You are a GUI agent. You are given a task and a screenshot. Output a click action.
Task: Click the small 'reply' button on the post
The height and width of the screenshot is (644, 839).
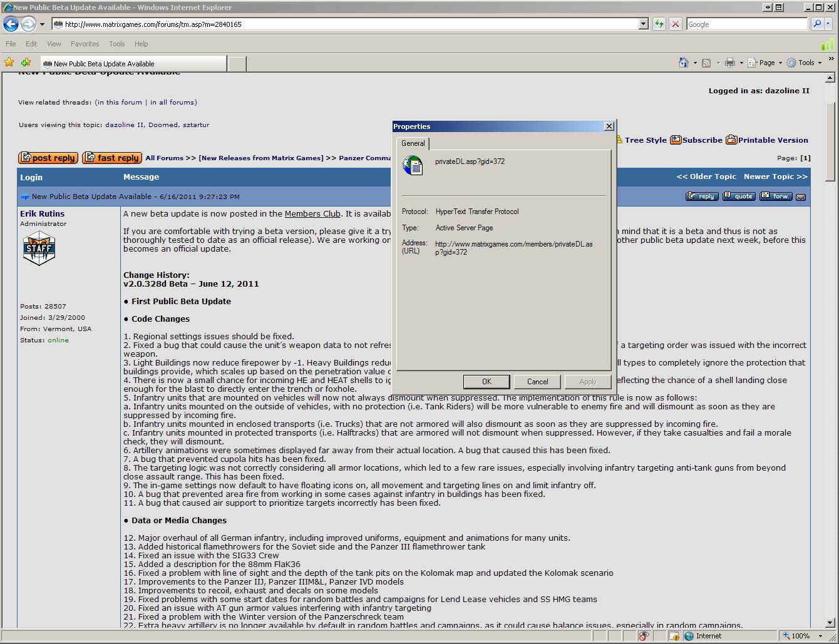tap(702, 197)
